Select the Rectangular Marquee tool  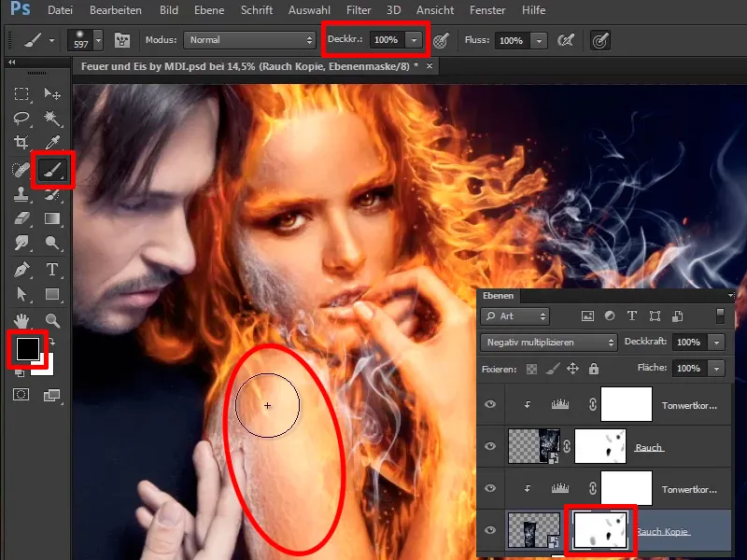point(21,94)
